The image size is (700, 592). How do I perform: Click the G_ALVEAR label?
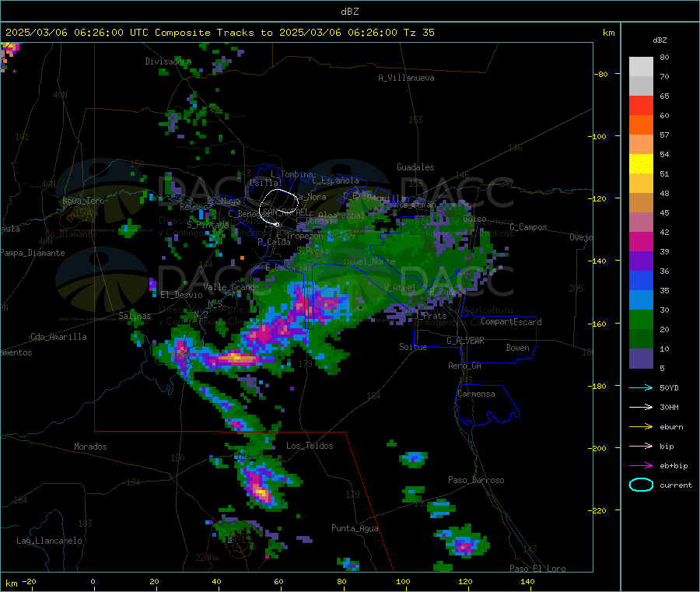point(465,341)
